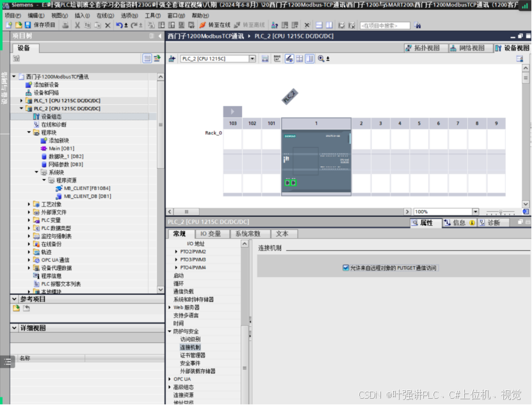
Task: Select 添加新设备 in project tree
Action: (x=42, y=85)
